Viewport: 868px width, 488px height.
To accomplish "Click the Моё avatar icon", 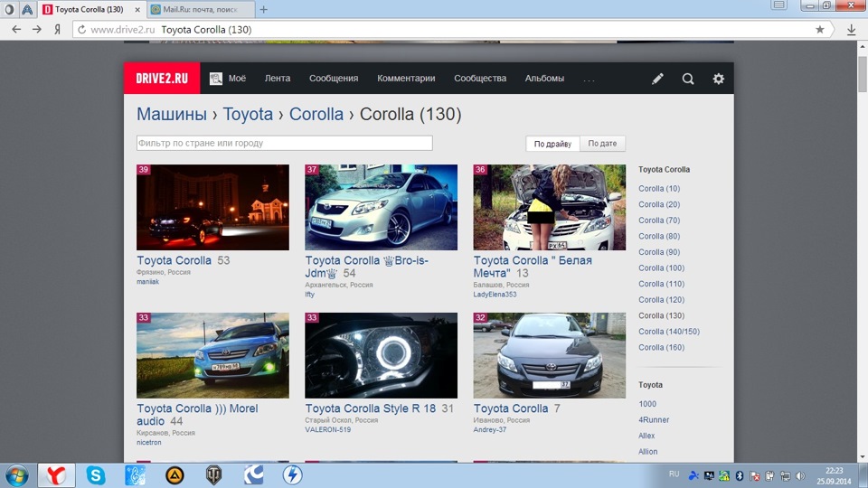I will click(x=216, y=79).
